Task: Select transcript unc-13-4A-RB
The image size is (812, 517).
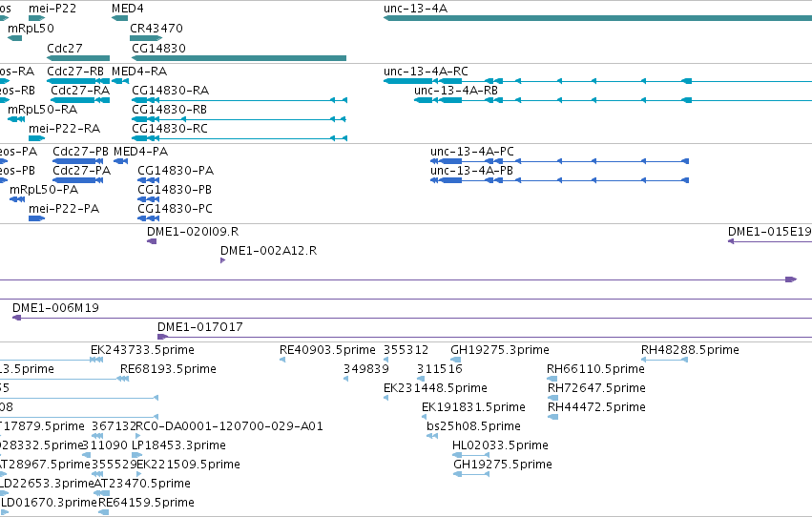Action: coord(614,100)
